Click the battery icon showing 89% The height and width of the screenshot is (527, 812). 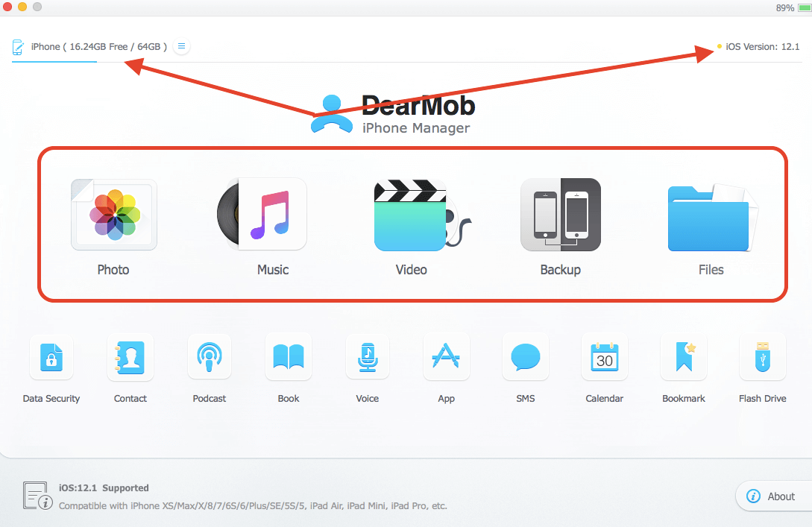pos(805,7)
